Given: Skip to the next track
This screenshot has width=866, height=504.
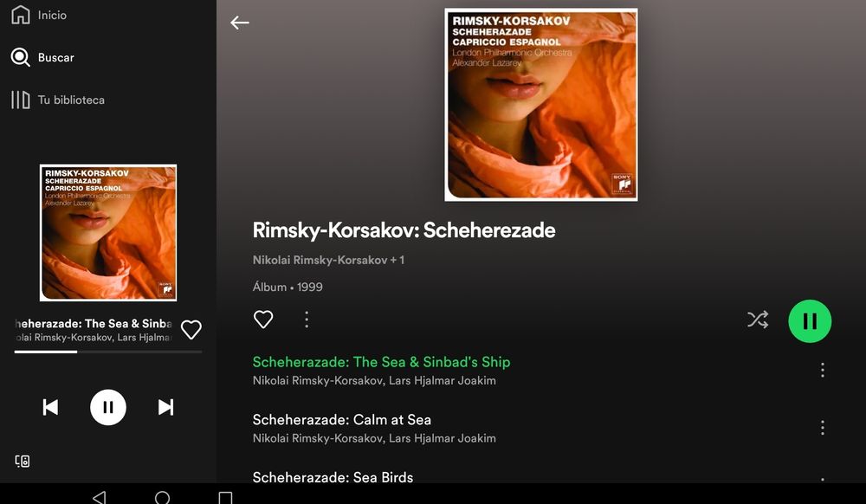Looking at the screenshot, I should tap(165, 407).
